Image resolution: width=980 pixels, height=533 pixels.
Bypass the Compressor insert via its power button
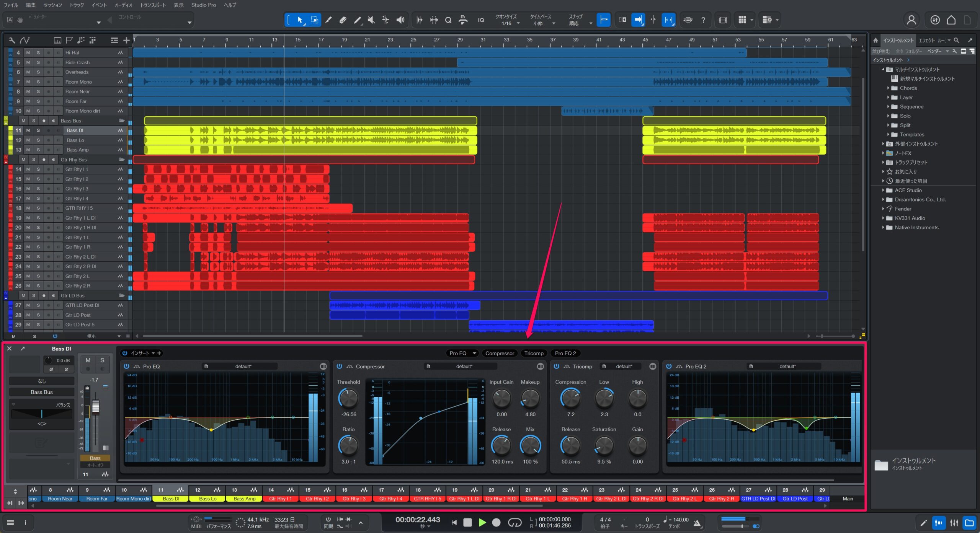coord(339,366)
